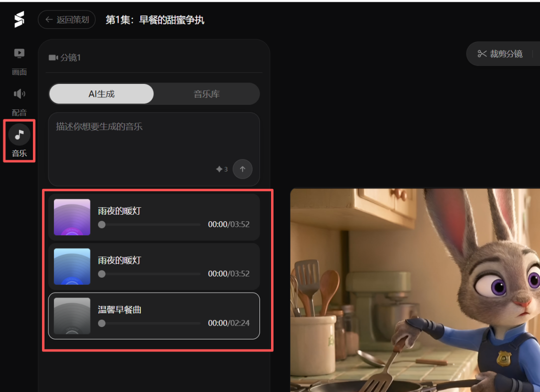
Task: Click the 温馨早餐曲 progress slider
Action: click(149, 323)
